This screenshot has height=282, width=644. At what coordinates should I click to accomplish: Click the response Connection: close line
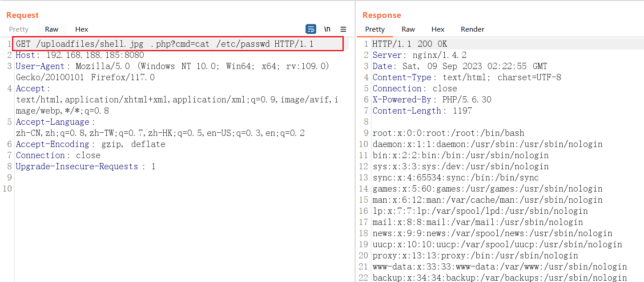click(415, 89)
